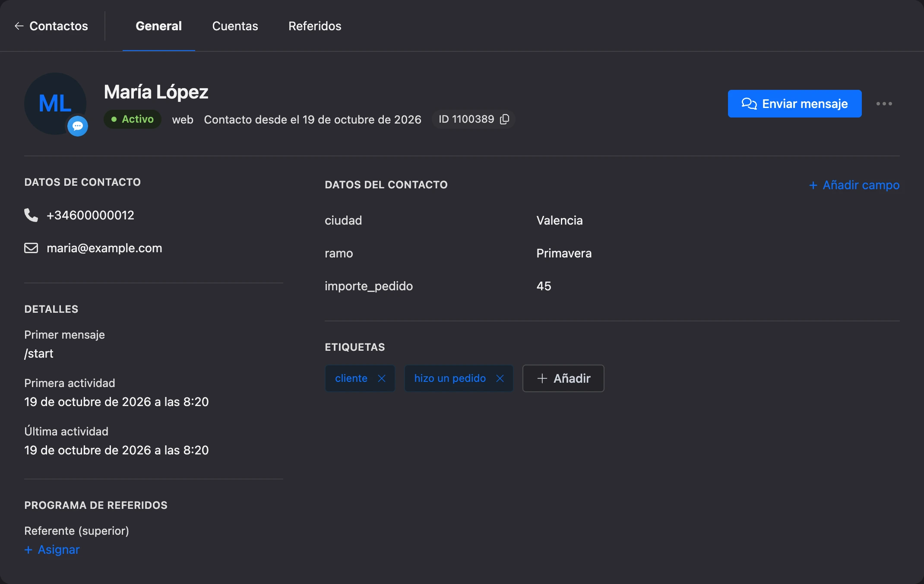The width and height of the screenshot is (924, 584).
Task: Open the Referidos tab
Action: [x=315, y=26]
